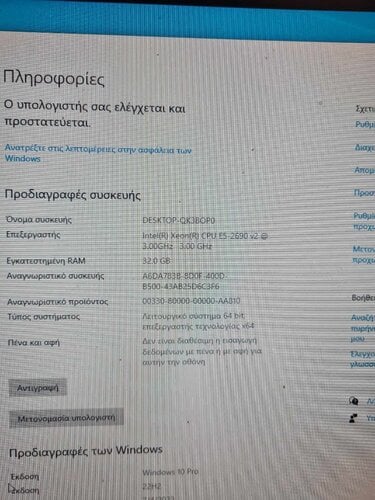
Task: Click the Get help speech-bubble icon
Action: pos(353,401)
